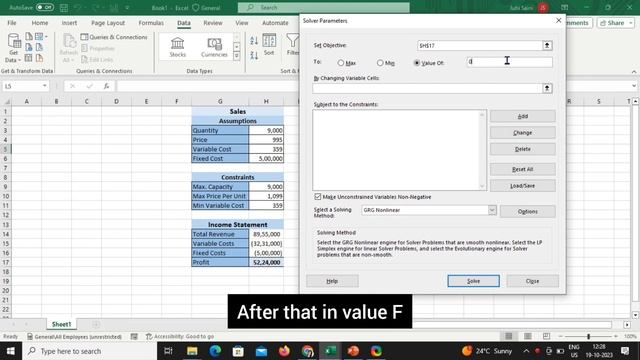Click the Load/Save button

[x=522, y=186]
